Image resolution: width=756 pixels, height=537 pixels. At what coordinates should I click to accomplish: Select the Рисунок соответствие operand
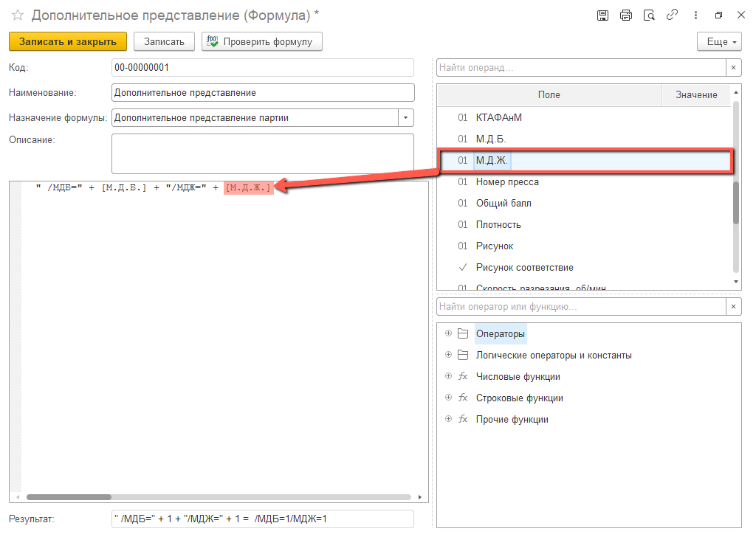[x=524, y=268]
